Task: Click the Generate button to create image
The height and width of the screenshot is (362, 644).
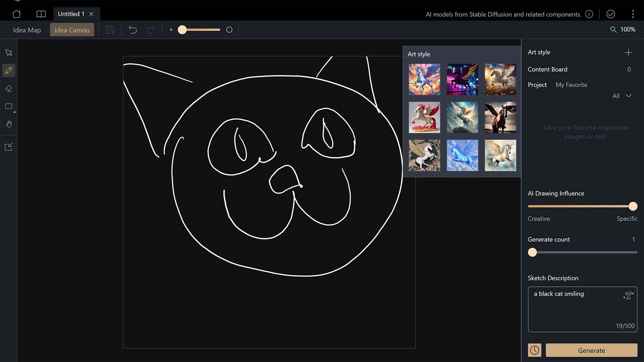Action: [x=592, y=350]
